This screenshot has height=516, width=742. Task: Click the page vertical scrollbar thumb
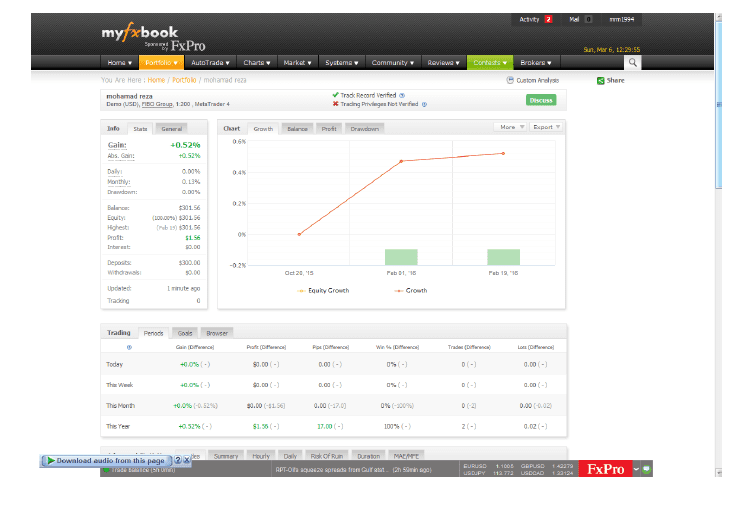coord(719,105)
